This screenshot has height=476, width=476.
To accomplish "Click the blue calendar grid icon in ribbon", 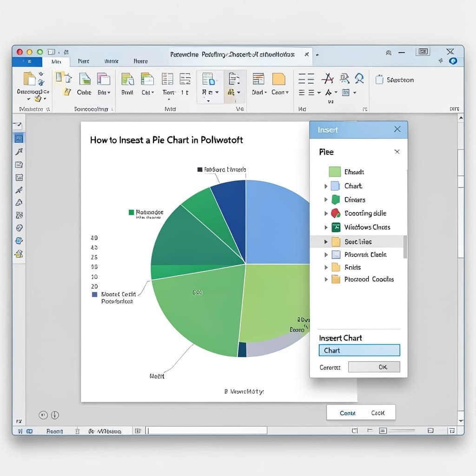I will [345, 93].
